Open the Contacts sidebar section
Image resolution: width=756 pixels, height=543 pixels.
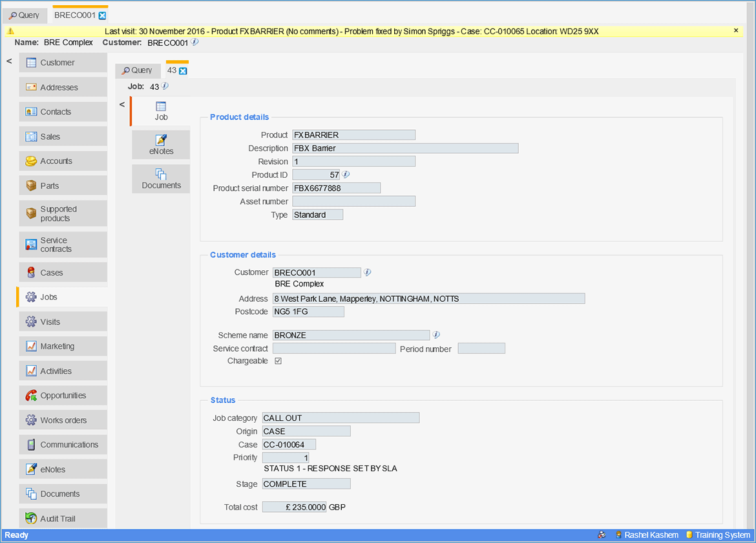click(x=63, y=112)
